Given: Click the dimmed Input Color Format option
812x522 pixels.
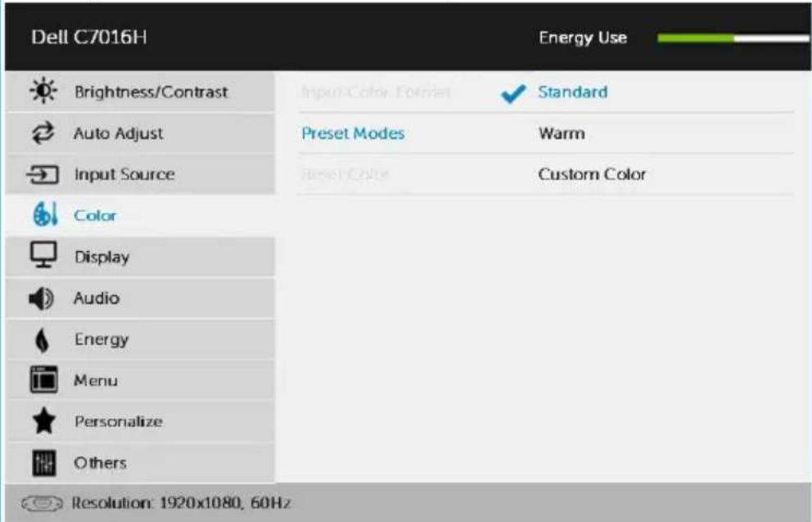Looking at the screenshot, I should click(x=376, y=92).
